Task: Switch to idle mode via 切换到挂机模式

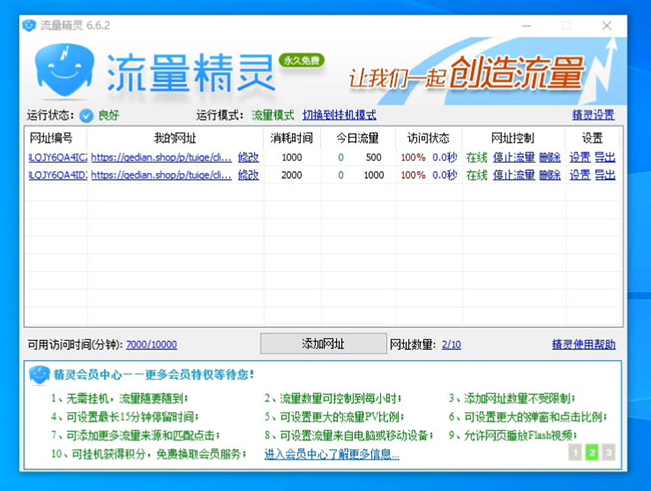Action: [339, 115]
